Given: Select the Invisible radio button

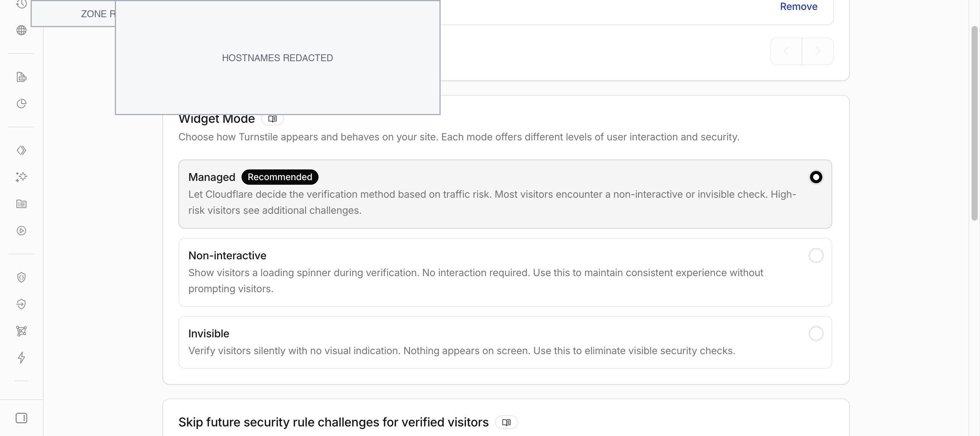Looking at the screenshot, I should tap(816, 334).
